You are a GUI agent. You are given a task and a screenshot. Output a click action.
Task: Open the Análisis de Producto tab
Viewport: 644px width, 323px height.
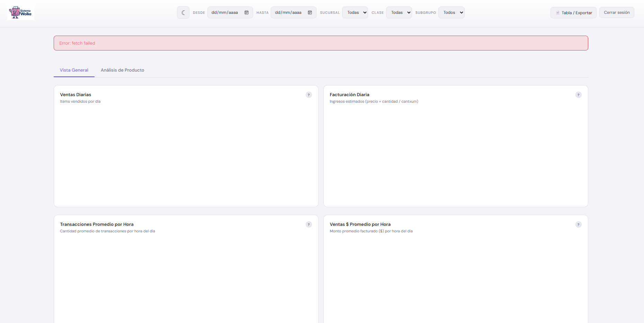(x=122, y=70)
